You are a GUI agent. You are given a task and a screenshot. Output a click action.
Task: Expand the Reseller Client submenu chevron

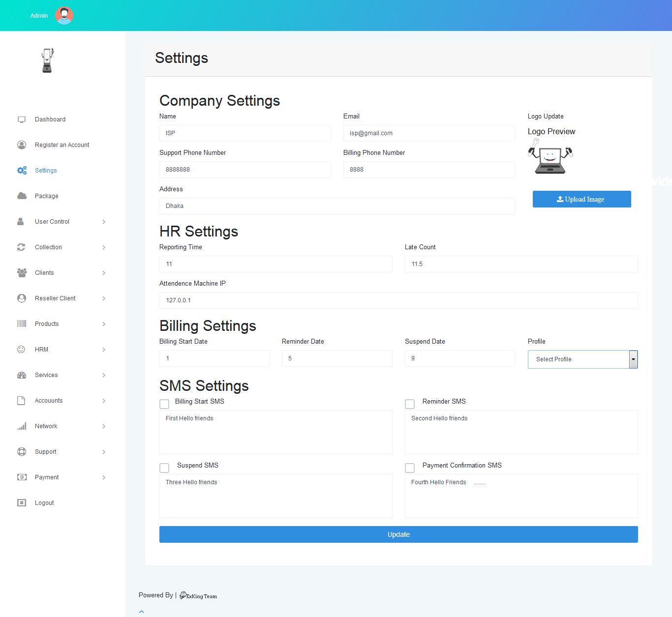point(104,298)
